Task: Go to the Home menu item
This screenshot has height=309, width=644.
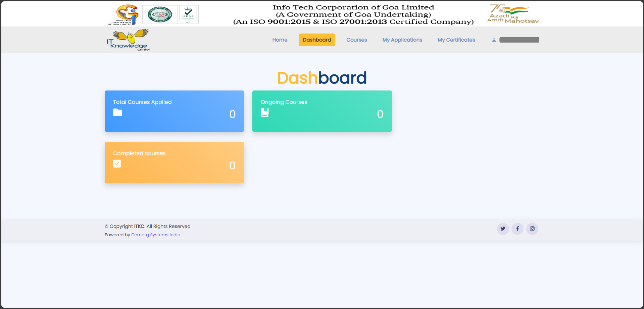Action: tap(280, 40)
